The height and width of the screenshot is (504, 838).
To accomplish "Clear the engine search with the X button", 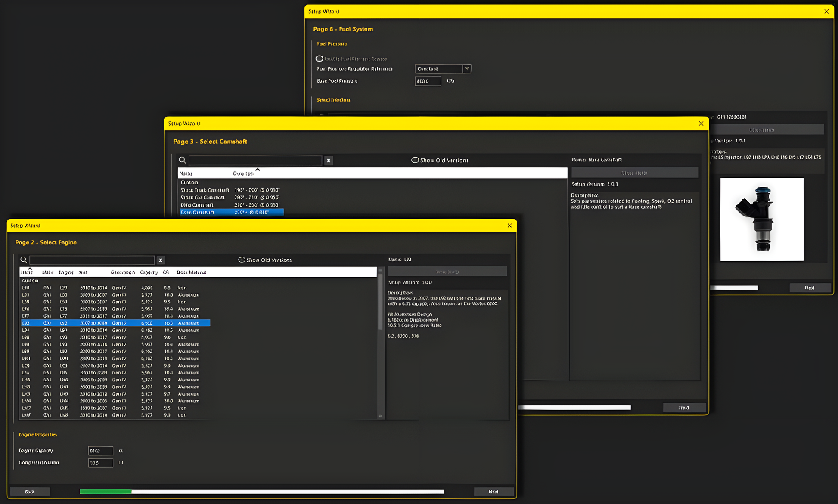I will tap(161, 260).
